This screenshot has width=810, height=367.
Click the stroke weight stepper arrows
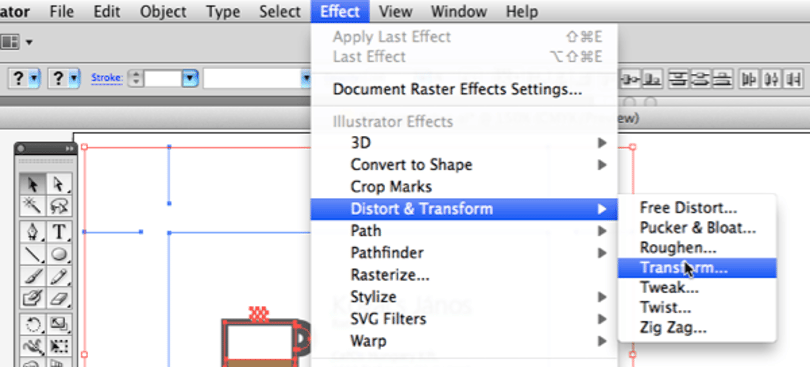[136, 79]
